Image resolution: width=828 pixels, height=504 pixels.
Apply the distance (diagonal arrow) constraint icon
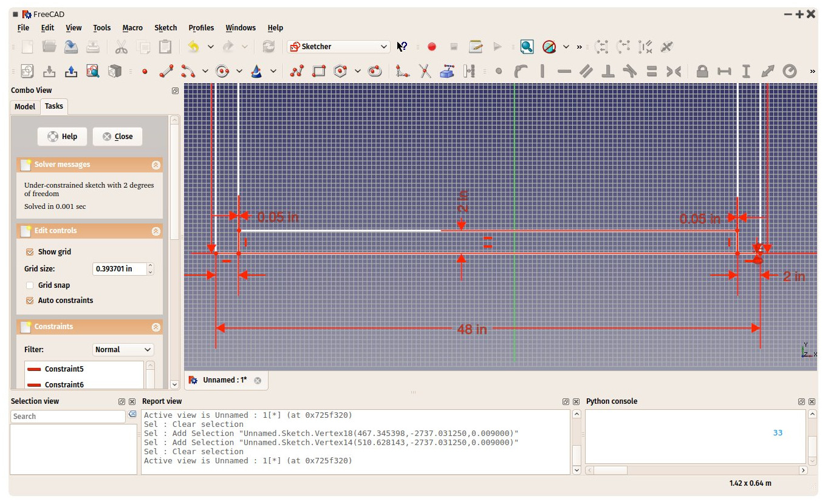tap(768, 72)
